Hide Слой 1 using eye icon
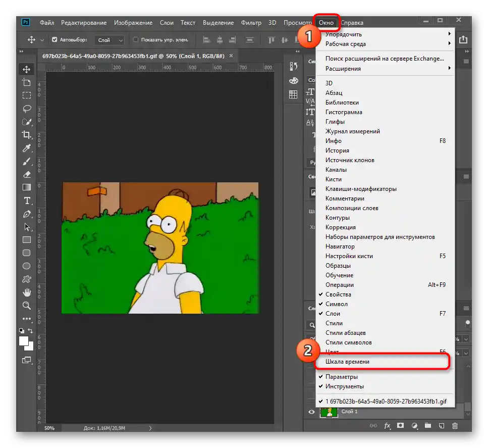Image resolution: width=488 pixels, height=448 pixels. coord(311,412)
